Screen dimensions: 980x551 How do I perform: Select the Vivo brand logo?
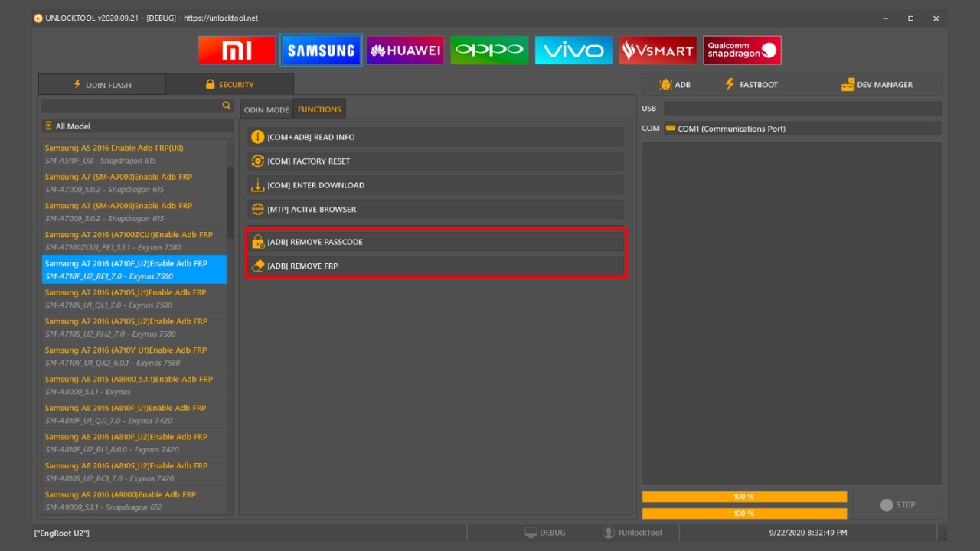click(573, 51)
